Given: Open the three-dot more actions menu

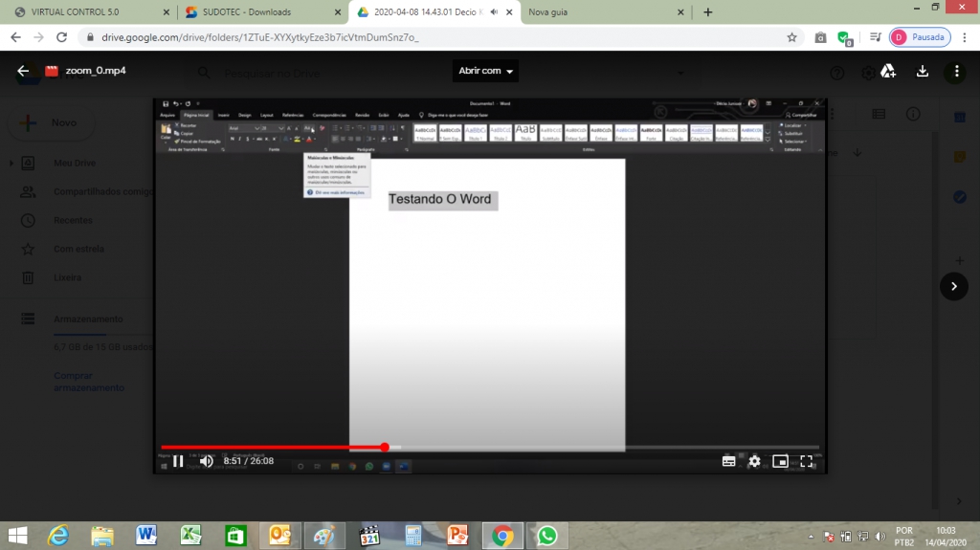Looking at the screenshot, I should click(956, 71).
